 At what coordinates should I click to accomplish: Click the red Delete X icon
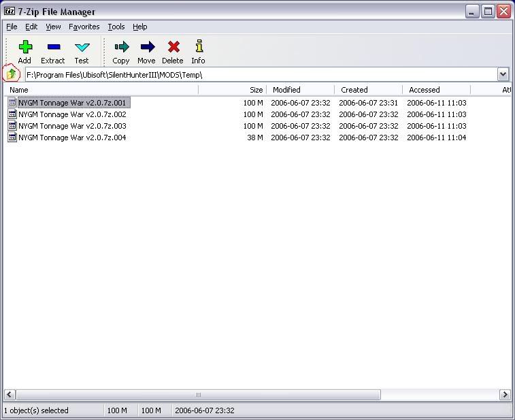pos(173,47)
